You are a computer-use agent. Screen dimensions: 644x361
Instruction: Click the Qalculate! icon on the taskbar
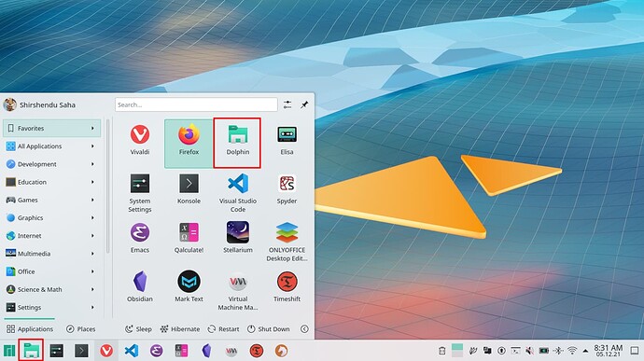coord(181,351)
